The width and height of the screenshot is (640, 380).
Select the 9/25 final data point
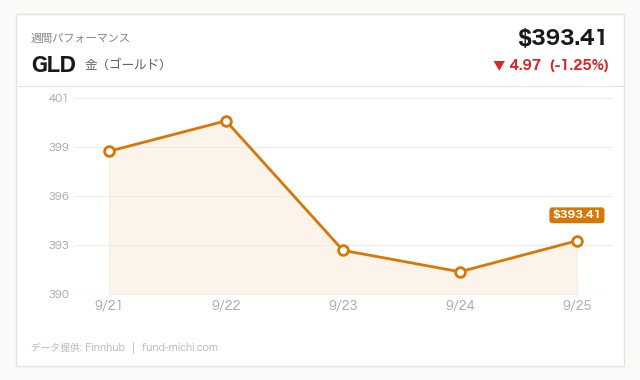[577, 241]
